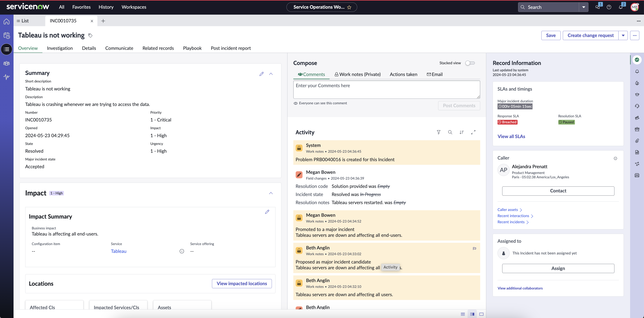
Task: Edit the Summary section with the pencil icon
Action: [262, 74]
